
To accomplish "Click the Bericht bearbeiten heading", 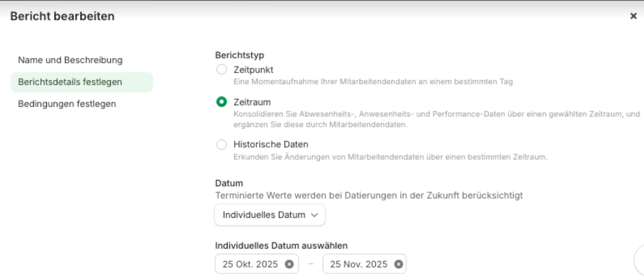I will click(62, 16).
